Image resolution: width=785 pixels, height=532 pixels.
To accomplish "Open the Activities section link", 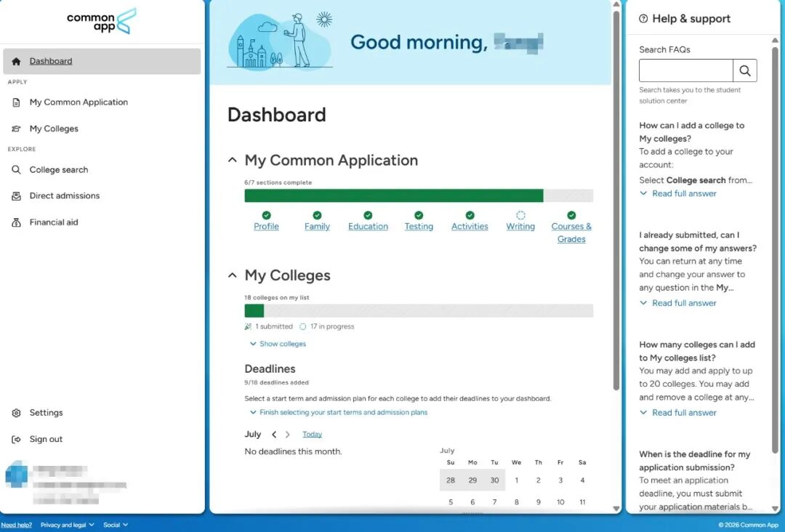I will pyautogui.click(x=470, y=227).
